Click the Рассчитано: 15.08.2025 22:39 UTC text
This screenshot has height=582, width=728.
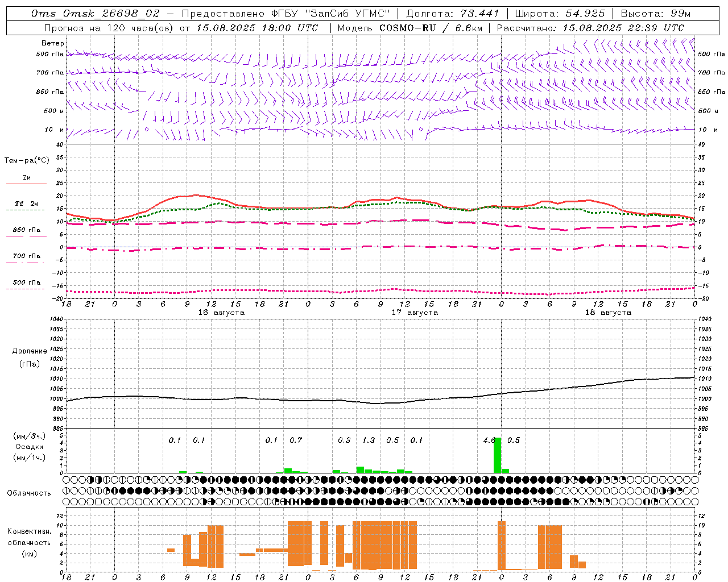coord(591,28)
